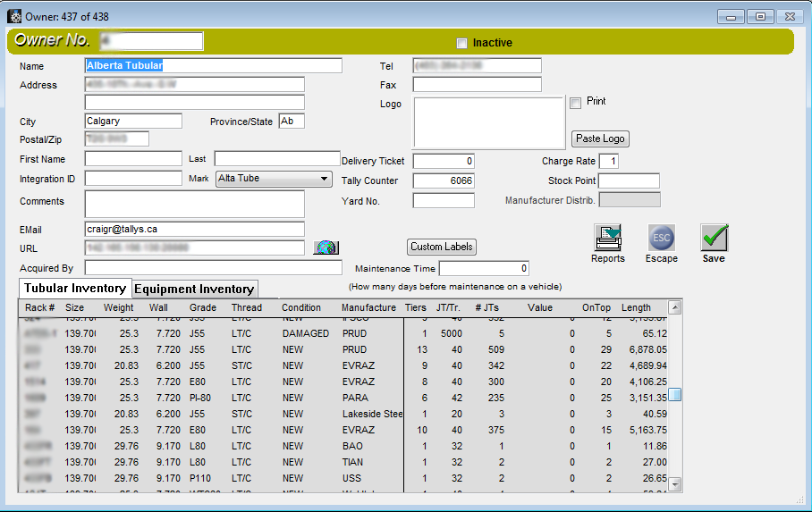Viewport: 812px width, 512px height.
Task: Maximize the Owner window
Action: coord(760,16)
